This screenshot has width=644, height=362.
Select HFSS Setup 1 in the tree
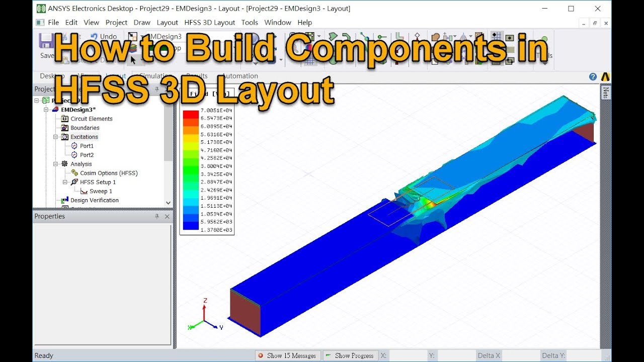tap(98, 182)
